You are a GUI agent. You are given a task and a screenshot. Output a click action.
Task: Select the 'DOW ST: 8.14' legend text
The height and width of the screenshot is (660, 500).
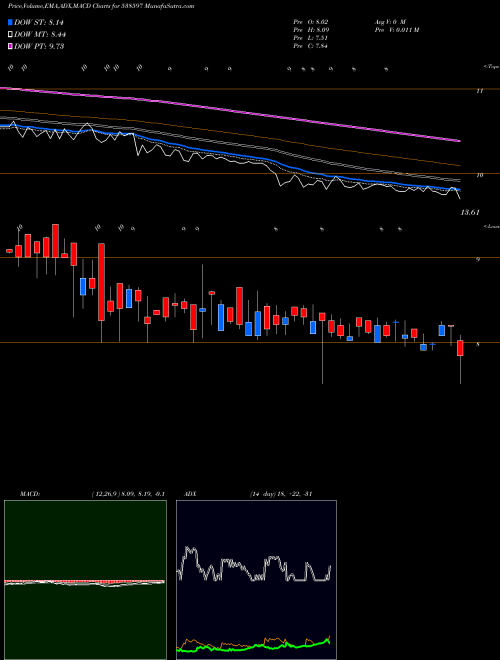click(x=39, y=23)
